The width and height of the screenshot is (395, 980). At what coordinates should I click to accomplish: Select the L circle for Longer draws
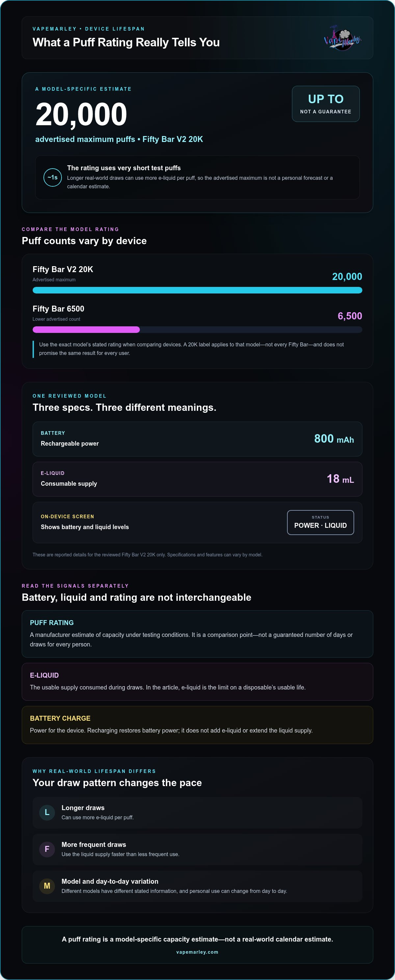tap(47, 812)
